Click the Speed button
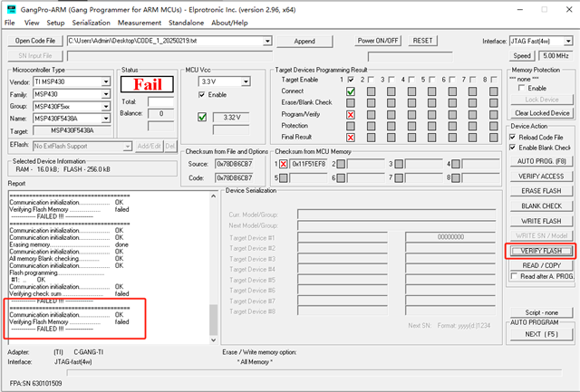The height and width of the screenshot is (392, 580). click(x=522, y=56)
